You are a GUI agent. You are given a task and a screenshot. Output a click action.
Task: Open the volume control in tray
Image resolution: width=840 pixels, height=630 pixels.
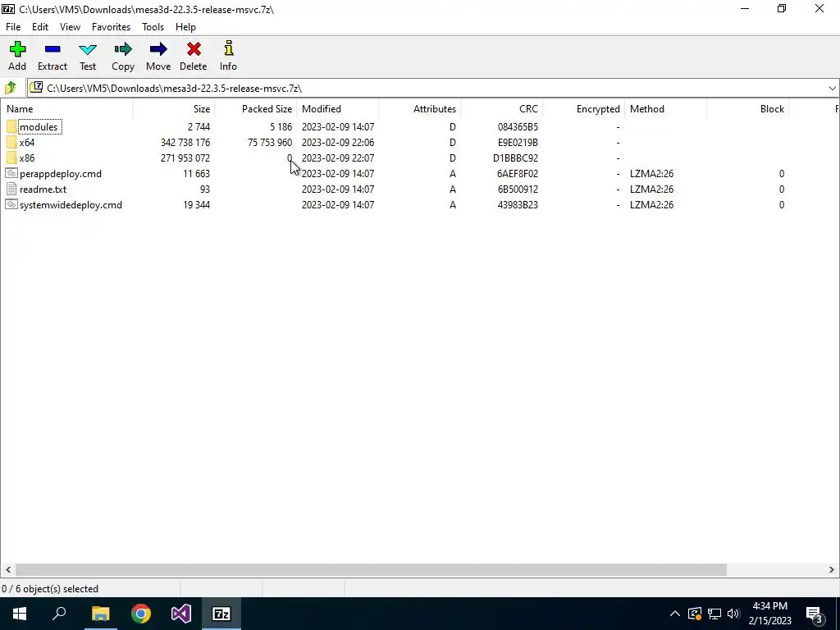(x=733, y=614)
